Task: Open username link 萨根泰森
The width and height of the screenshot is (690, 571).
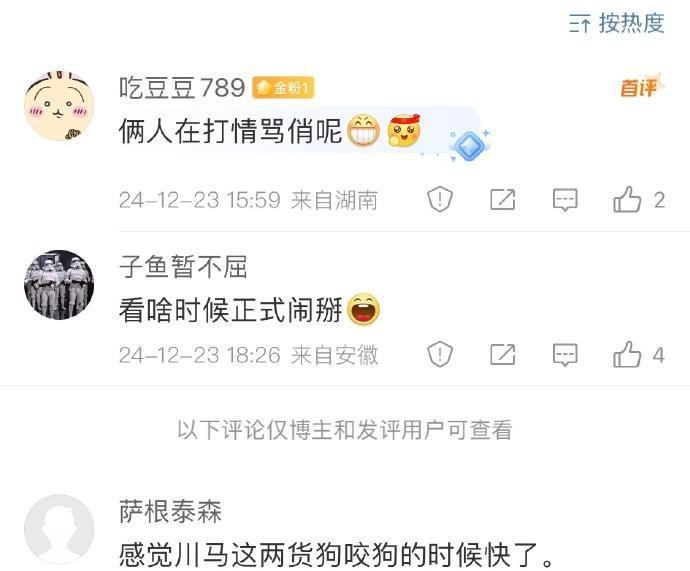Action: point(170,511)
